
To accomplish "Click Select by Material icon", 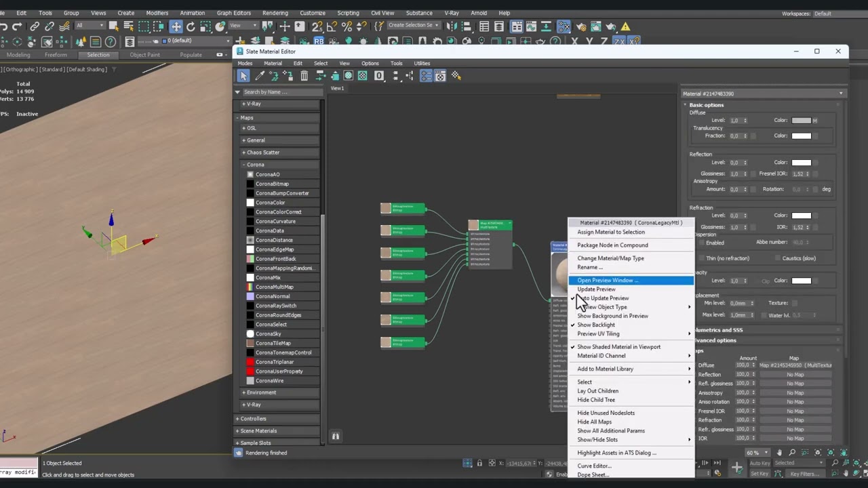I will (x=456, y=76).
